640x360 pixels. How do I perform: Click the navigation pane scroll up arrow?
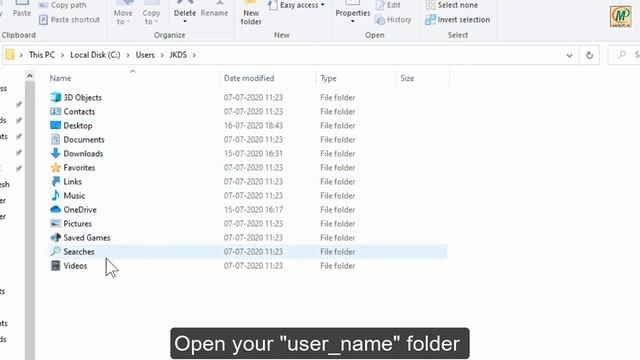(x=30, y=76)
